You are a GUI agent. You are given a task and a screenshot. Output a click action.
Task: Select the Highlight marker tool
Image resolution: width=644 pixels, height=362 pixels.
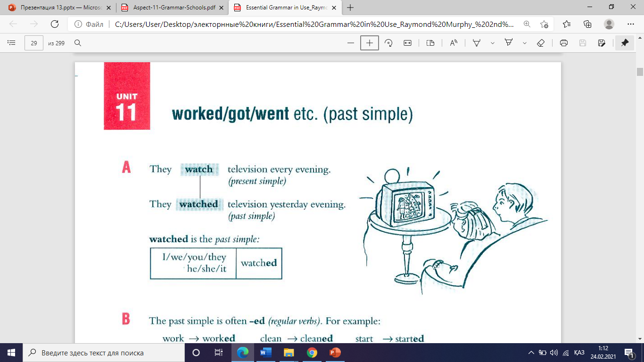click(509, 43)
